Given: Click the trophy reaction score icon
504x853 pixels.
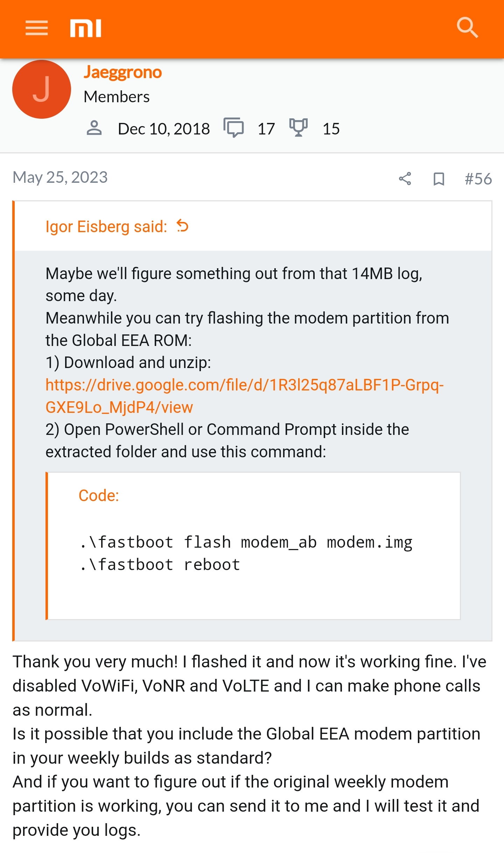Looking at the screenshot, I should [298, 127].
